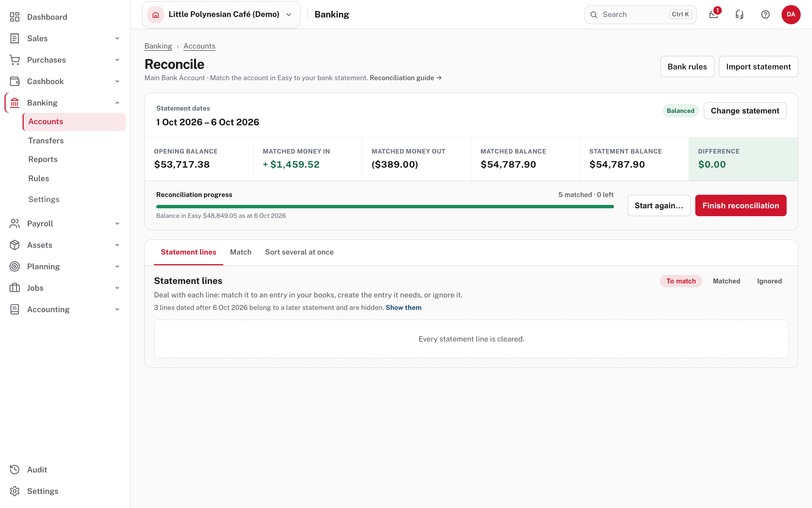Expand the Accounting menu chevron
812x508 pixels.
pyautogui.click(x=117, y=309)
